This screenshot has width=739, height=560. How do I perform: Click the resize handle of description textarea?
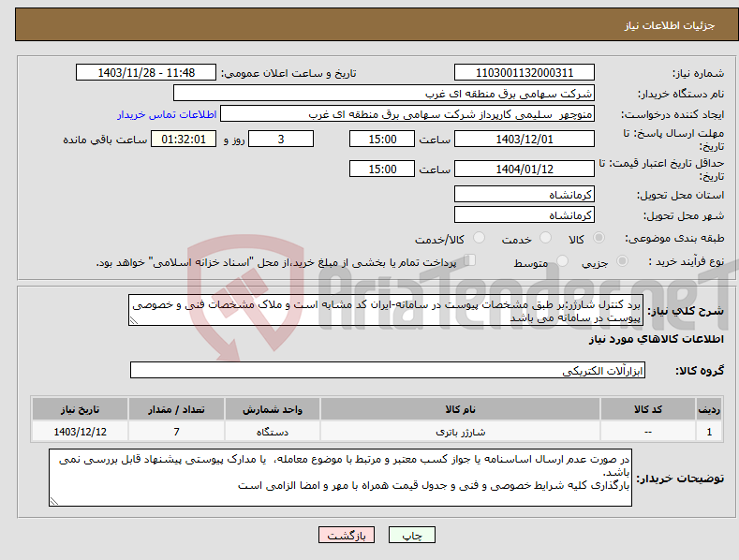click(x=133, y=320)
